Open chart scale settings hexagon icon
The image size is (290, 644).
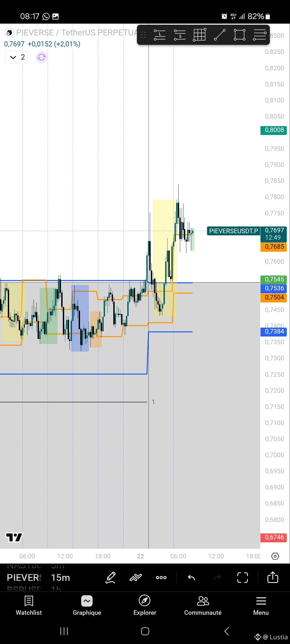pyautogui.click(x=275, y=556)
